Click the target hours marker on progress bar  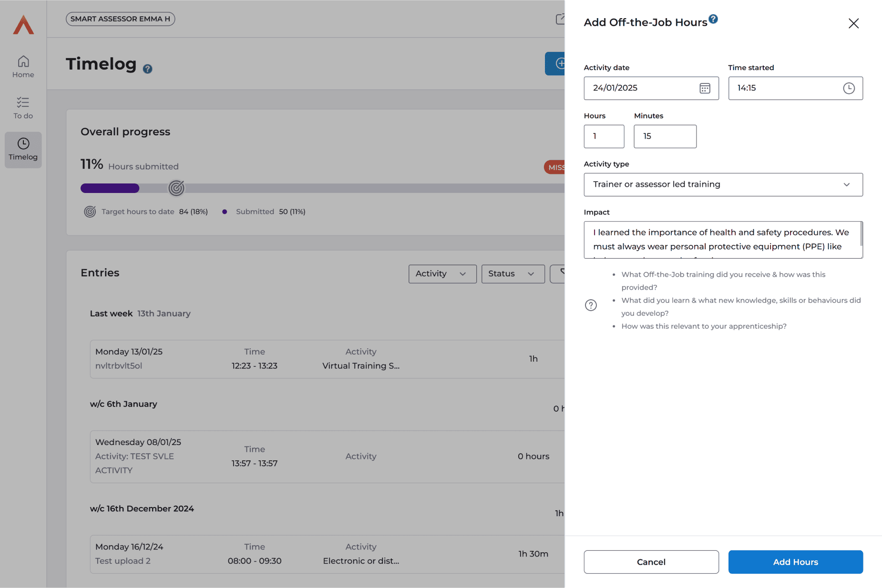tap(176, 188)
